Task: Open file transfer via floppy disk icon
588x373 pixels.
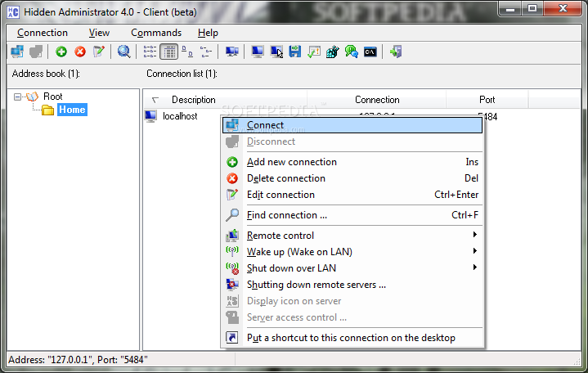Action: click(295, 52)
